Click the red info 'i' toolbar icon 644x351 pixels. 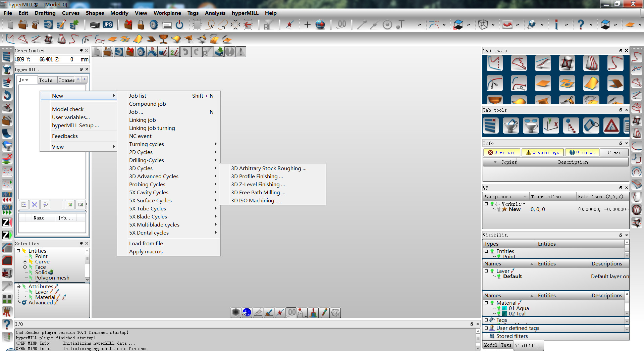click(x=556, y=24)
